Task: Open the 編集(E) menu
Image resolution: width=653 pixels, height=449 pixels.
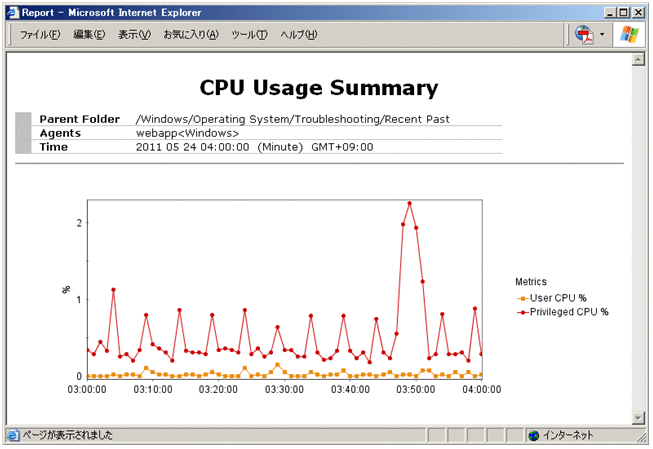Action: coord(89,35)
